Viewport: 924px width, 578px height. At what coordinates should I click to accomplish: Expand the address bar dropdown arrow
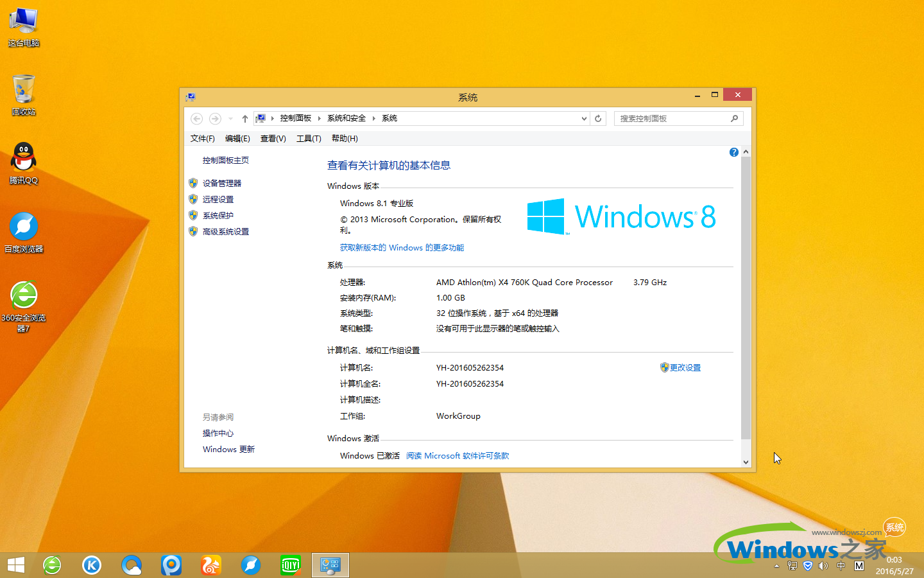click(583, 118)
